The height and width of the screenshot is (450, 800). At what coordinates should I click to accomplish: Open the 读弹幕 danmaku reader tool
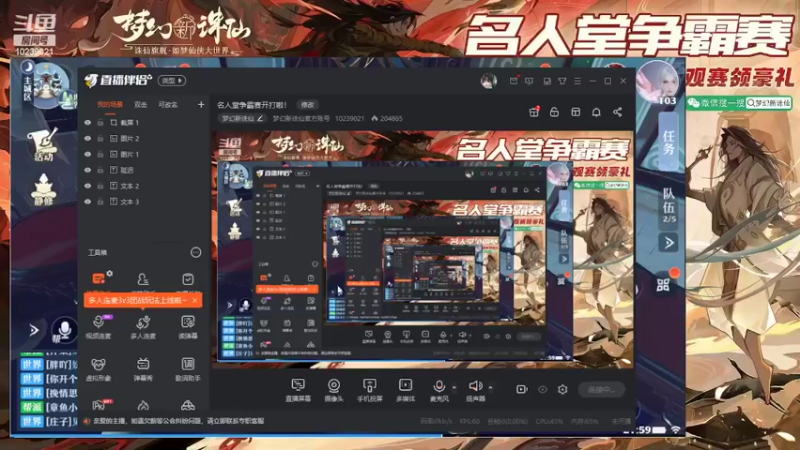[188, 327]
